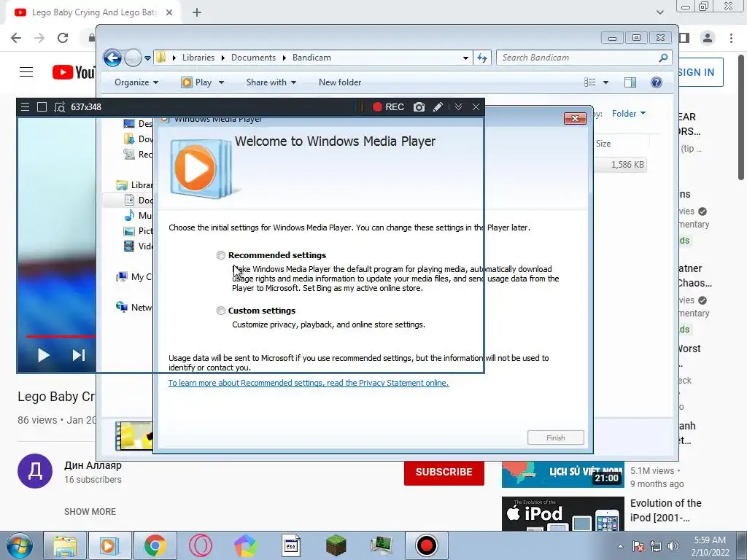Open Explorer recent locations dropdown arrow
The width and height of the screenshot is (747, 560).
147,58
